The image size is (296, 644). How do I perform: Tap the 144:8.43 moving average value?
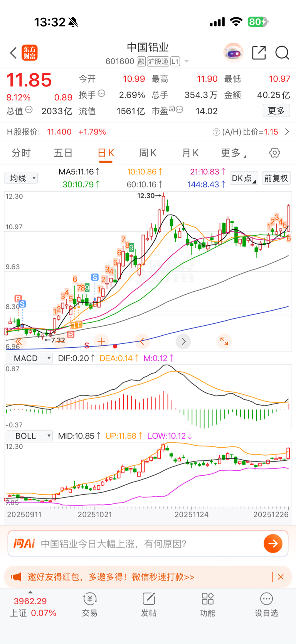(x=206, y=184)
